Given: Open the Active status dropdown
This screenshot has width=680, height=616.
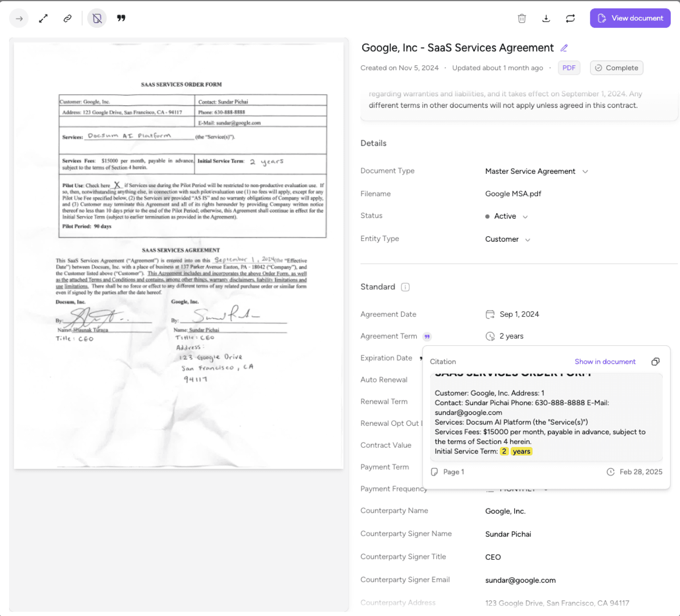Looking at the screenshot, I should coord(506,216).
